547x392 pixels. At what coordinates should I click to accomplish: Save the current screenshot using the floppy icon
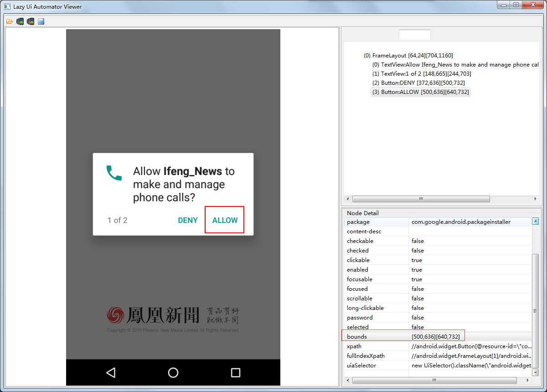tap(41, 21)
